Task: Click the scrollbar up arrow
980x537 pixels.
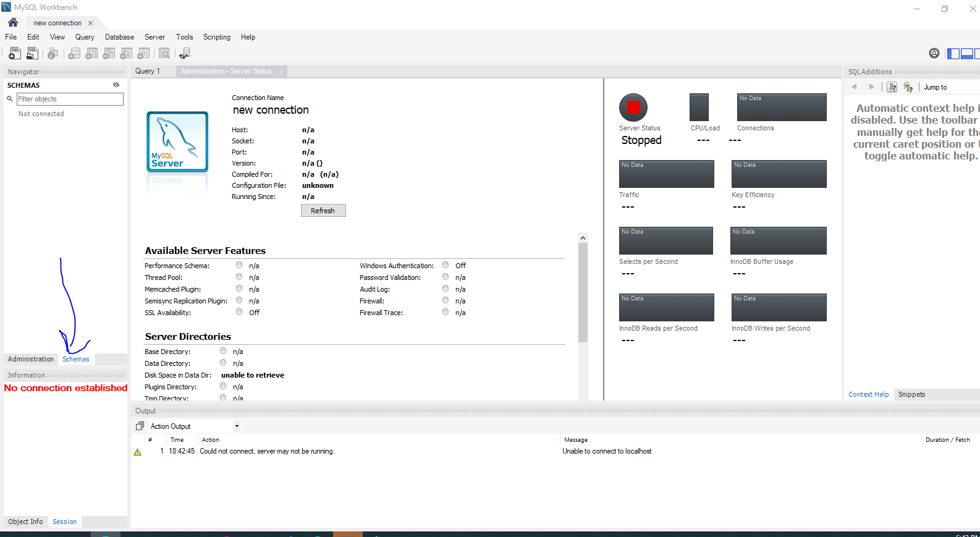Action: pos(583,238)
